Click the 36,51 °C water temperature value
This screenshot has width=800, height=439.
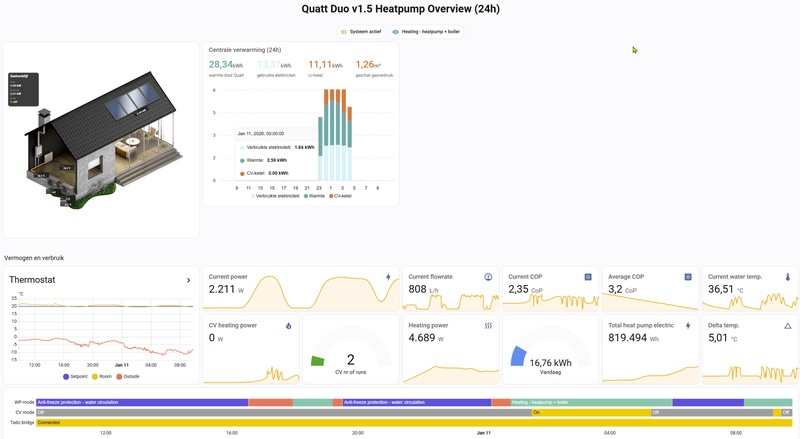726,289
